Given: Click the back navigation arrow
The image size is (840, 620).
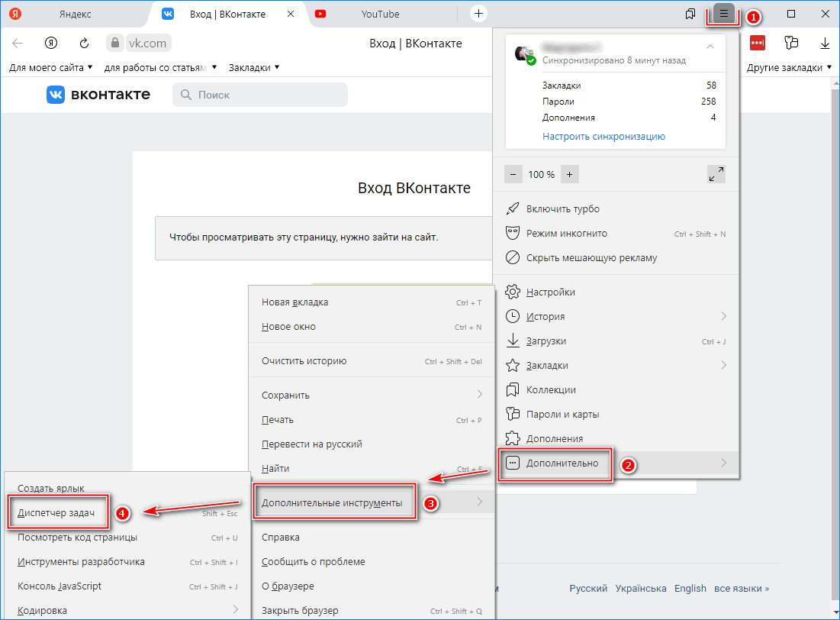Looking at the screenshot, I should [x=18, y=43].
